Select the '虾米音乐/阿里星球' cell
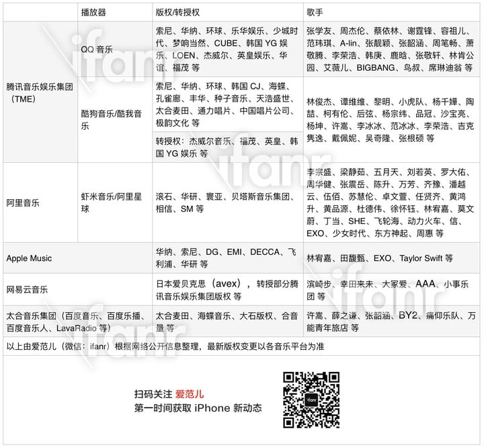This screenshot has height=448, width=484. pos(115,202)
